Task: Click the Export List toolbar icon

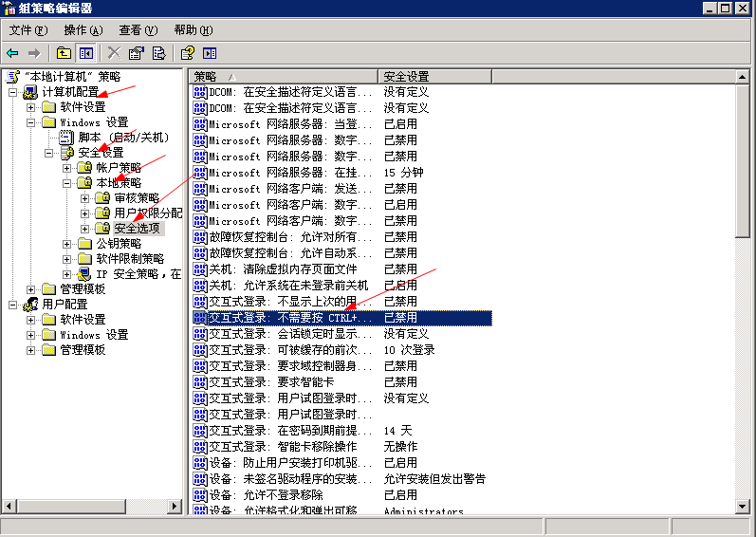Action: click(x=158, y=53)
